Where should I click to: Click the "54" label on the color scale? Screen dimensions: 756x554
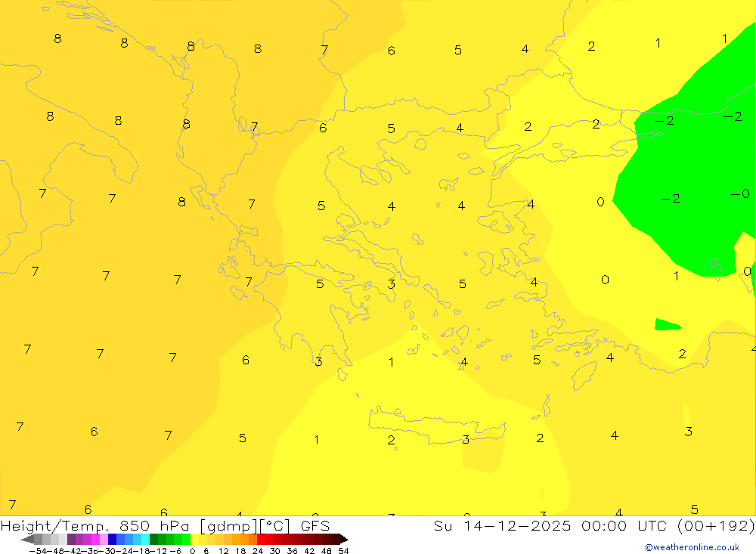344,551
